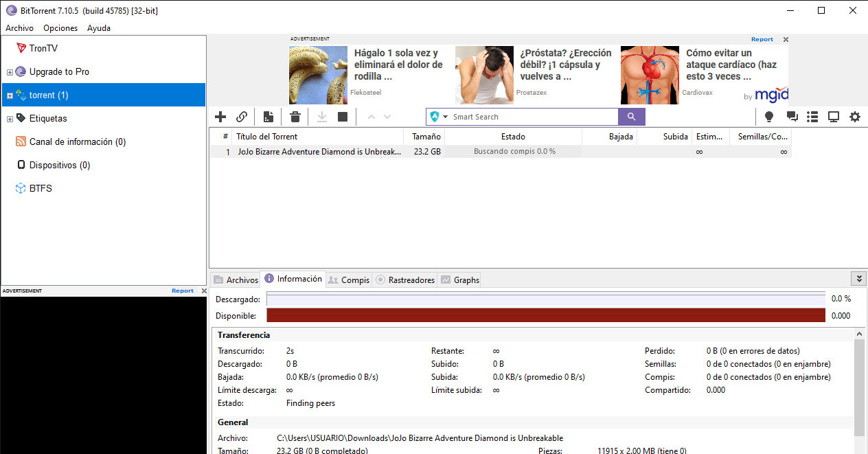The width and height of the screenshot is (868, 454).
Task: Click the TronTV logo icon
Action: [21, 48]
